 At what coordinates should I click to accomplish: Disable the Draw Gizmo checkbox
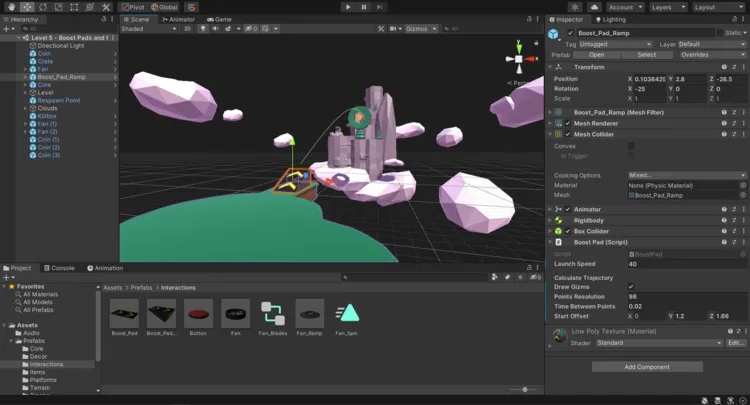pyautogui.click(x=631, y=286)
